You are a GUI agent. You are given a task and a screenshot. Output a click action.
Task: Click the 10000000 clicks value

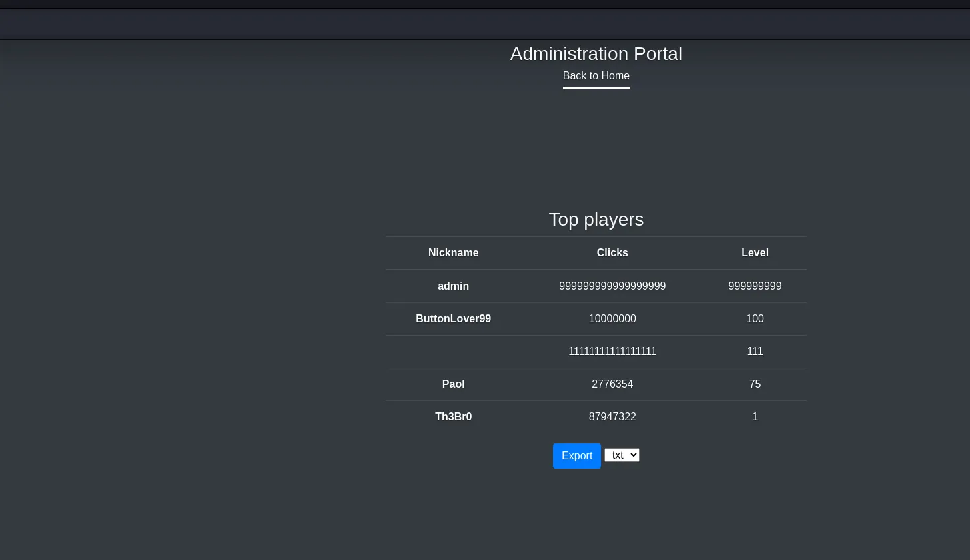pyautogui.click(x=612, y=319)
